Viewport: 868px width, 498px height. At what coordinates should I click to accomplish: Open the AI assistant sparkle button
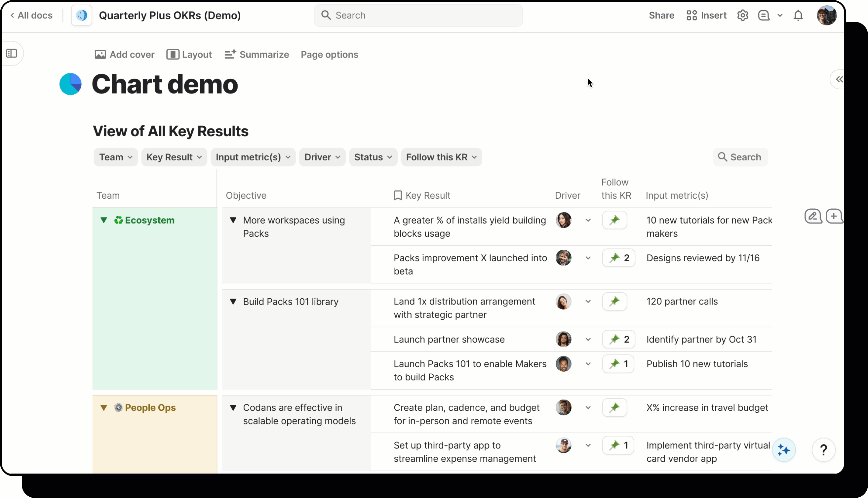(x=783, y=450)
